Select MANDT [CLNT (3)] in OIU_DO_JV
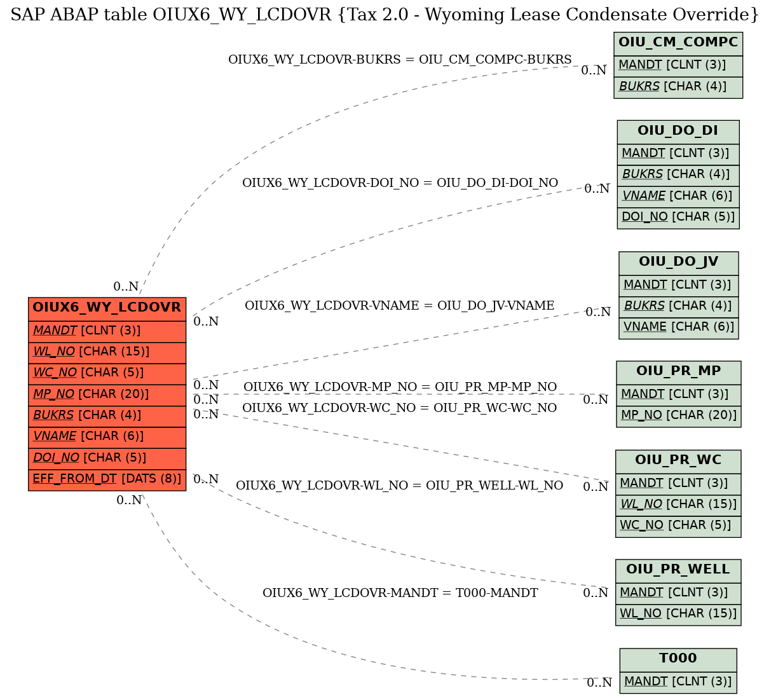Image resolution: width=771 pixels, height=700 pixels. [x=679, y=285]
